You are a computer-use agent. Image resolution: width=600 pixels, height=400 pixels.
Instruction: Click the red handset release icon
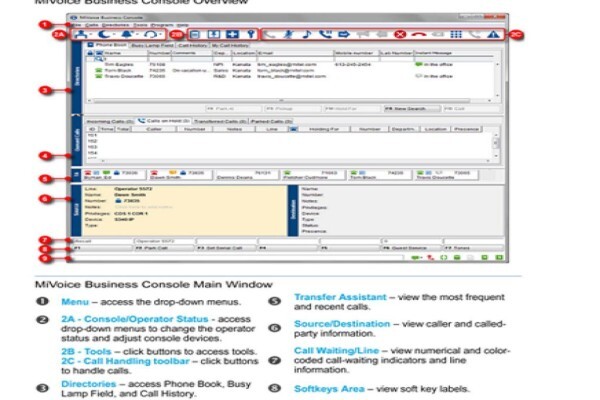click(419, 34)
